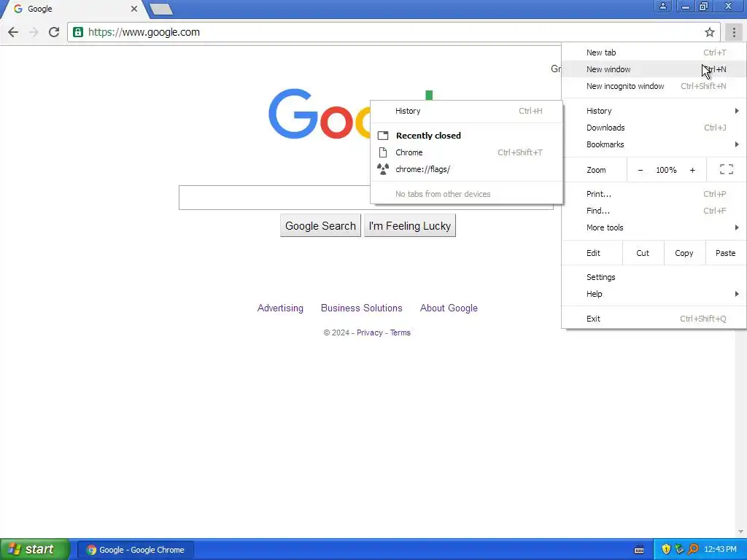
Task: Click the browser back arrow
Action: [13, 32]
